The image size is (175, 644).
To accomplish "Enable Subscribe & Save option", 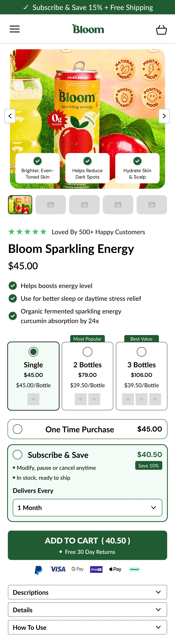I will pos(18,454).
